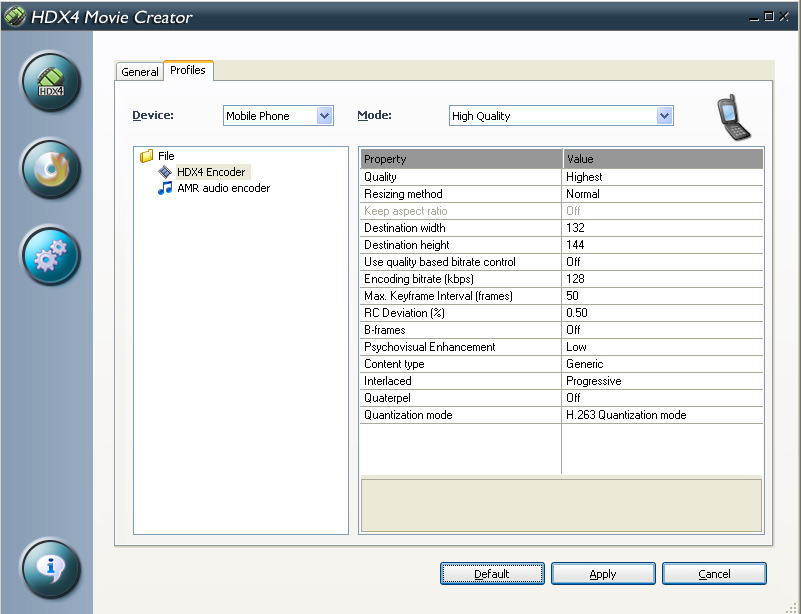Click the window resize grip corner

793,607
